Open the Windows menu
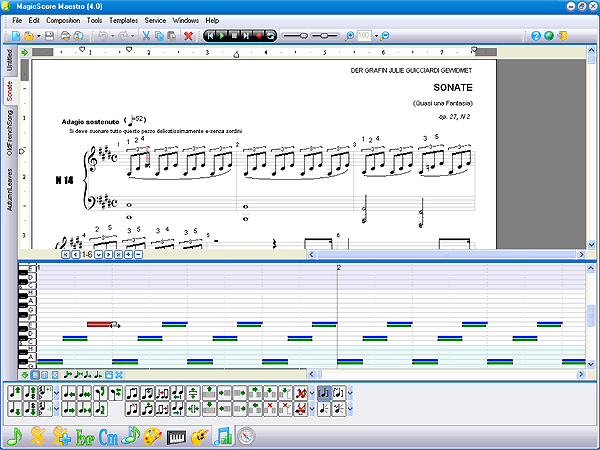This screenshot has height=450, width=600. click(x=186, y=20)
